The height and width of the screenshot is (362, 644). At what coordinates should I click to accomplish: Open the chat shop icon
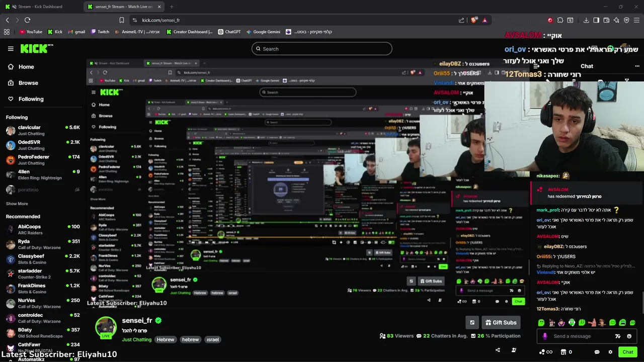tap(563, 352)
